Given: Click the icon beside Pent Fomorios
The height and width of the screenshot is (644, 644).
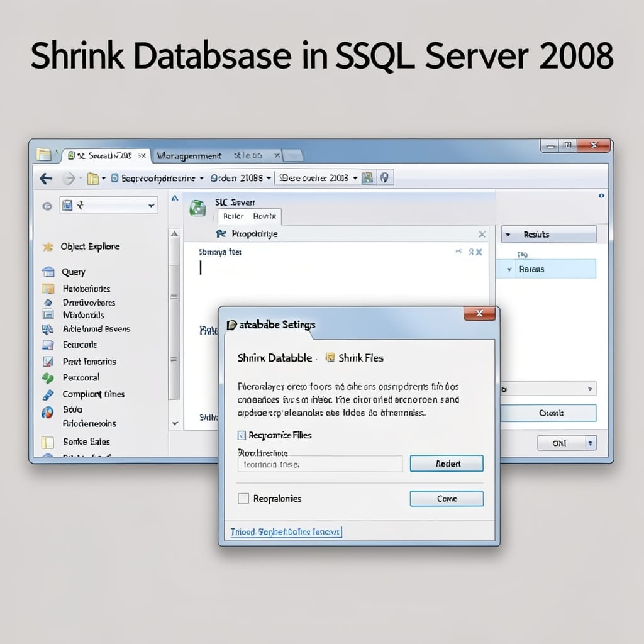Looking at the screenshot, I should (x=48, y=362).
